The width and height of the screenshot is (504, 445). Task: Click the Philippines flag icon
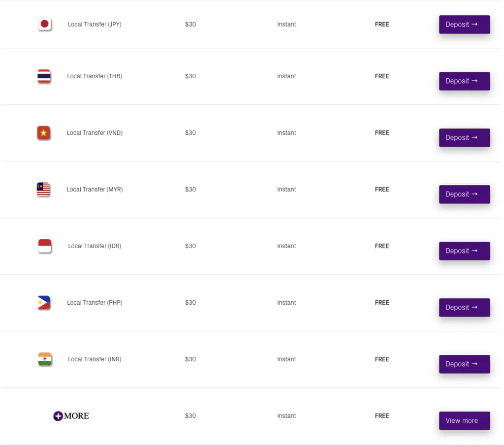coord(44,303)
